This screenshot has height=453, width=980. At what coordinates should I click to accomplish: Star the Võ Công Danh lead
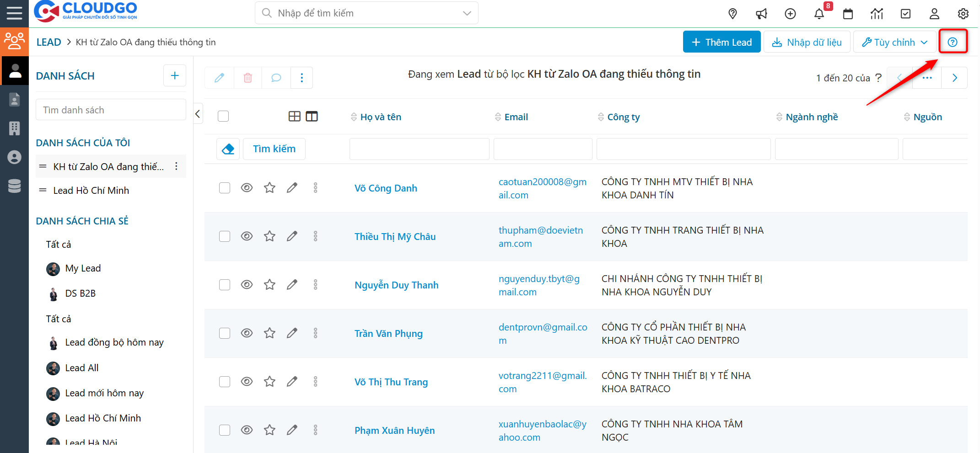tap(269, 188)
